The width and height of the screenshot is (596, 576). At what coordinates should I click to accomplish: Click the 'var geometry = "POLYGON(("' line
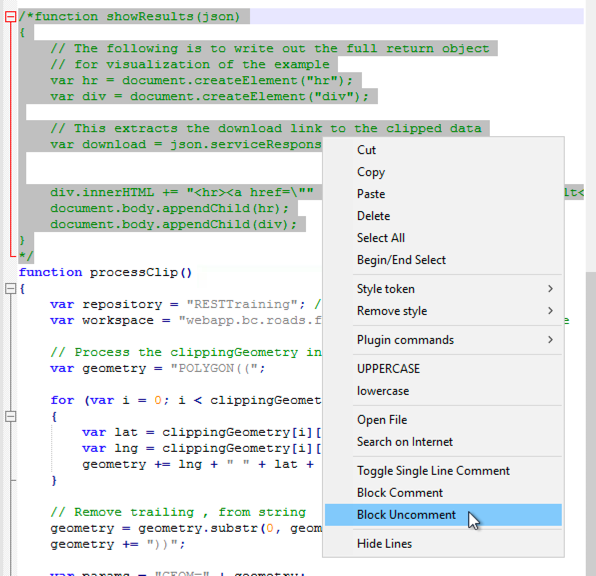point(158,368)
